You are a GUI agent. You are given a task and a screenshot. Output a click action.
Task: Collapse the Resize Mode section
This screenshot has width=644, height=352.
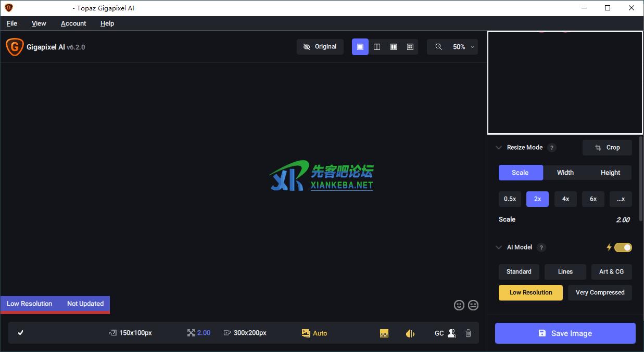tap(498, 148)
